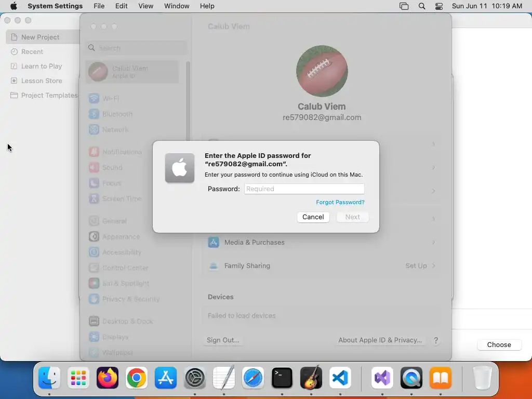Image resolution: width=532 pixels, height=399 pixels.
Task: Click the Choose button in GarageBand window
Action: click(499, 345)
